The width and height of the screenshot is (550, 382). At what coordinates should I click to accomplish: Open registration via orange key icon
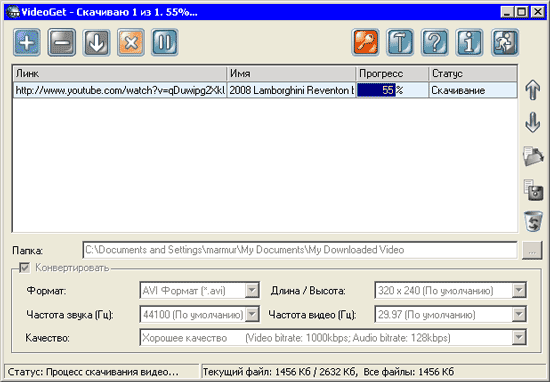(365, 42)
